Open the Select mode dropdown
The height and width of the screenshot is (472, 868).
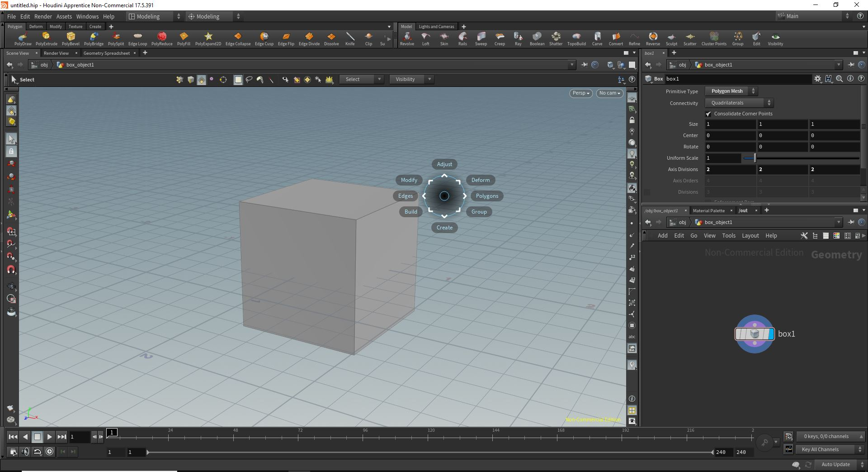pos(362,79)
